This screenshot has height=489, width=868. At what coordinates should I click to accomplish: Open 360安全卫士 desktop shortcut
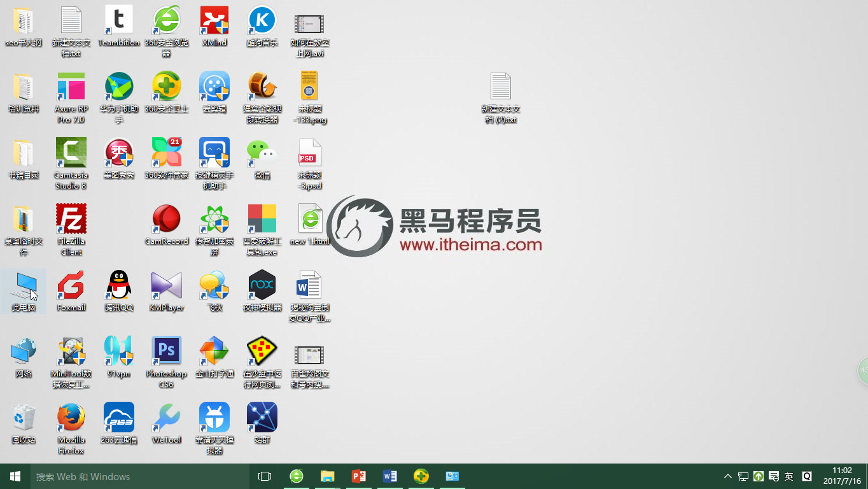coord(167,92)
